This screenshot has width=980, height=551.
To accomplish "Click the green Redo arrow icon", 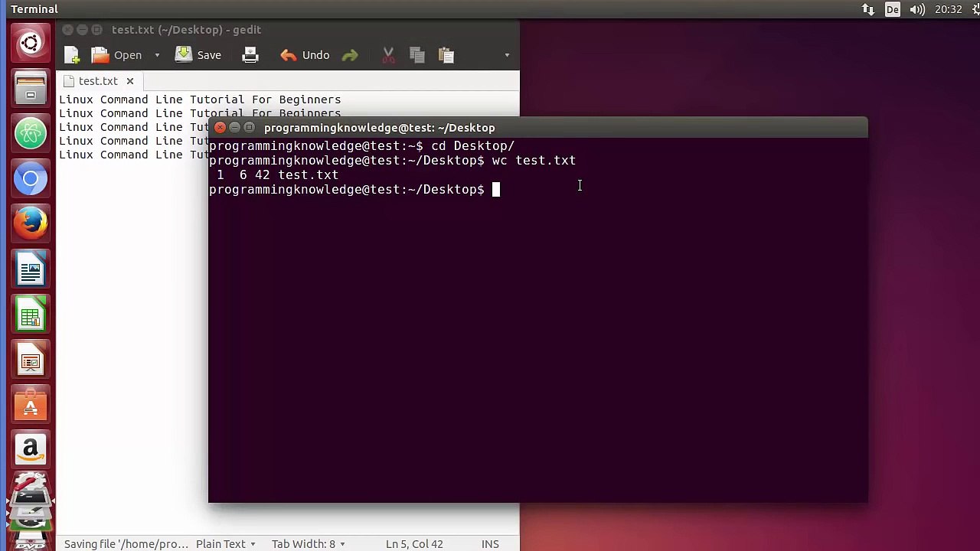I will point(350,55).
